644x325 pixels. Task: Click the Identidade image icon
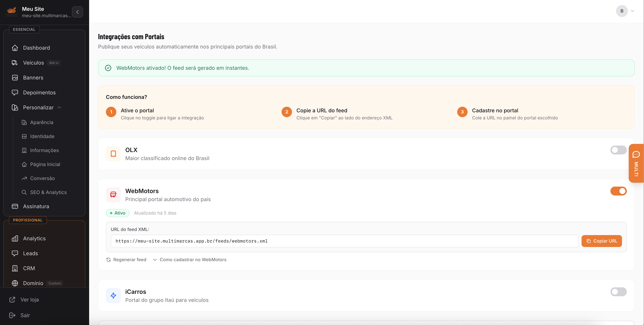[x=24, y=136]
